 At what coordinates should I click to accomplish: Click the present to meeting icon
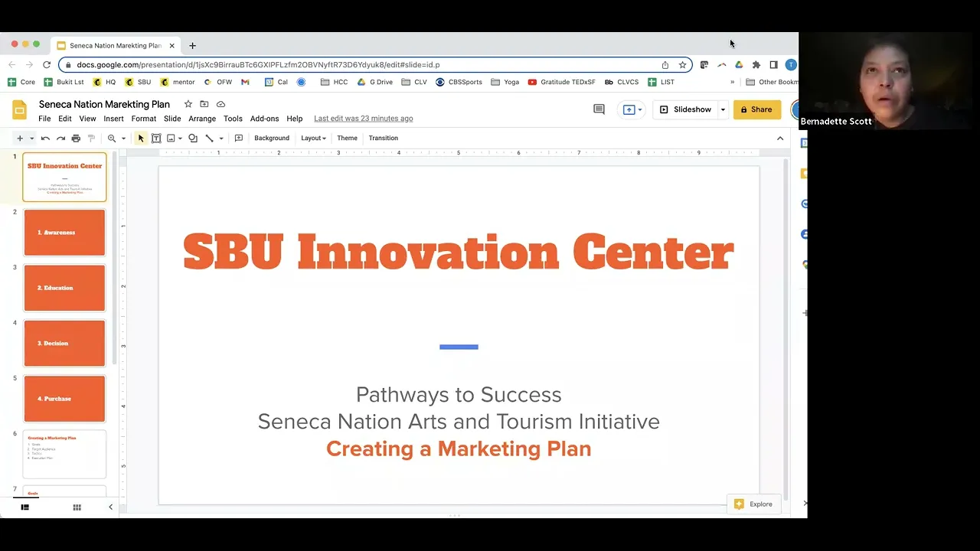pyautogui.click(x=632, y=109)
